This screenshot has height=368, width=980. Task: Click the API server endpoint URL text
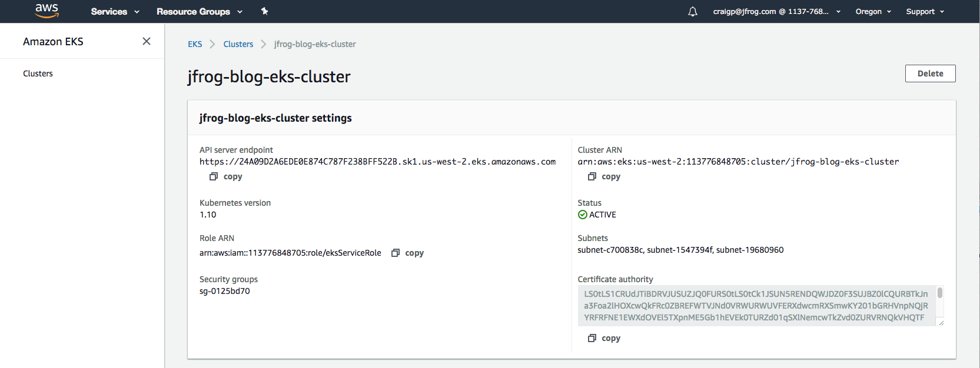coord(377,162)
